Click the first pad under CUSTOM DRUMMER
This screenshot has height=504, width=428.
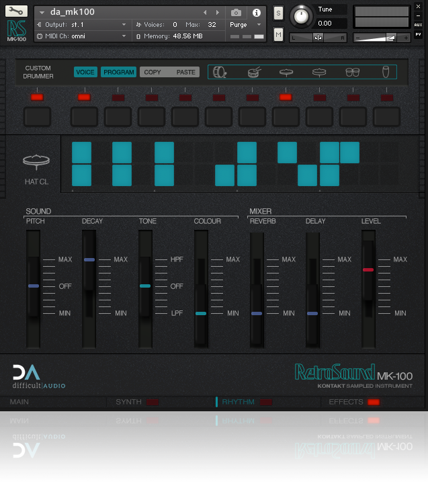tap(37, 116)
